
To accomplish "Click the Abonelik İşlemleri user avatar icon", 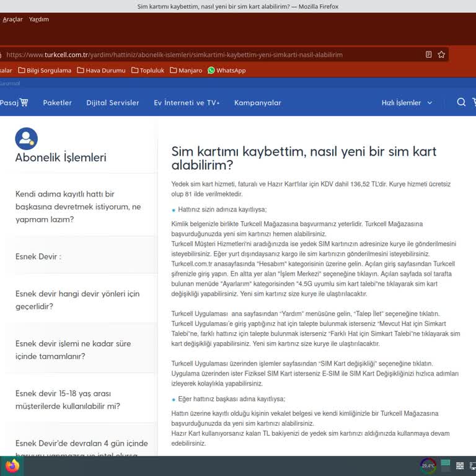I will click(27, 138).
